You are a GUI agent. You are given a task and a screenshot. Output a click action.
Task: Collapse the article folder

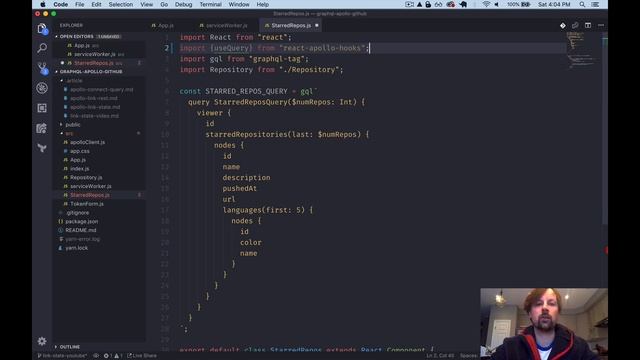[x=74, y=80]
